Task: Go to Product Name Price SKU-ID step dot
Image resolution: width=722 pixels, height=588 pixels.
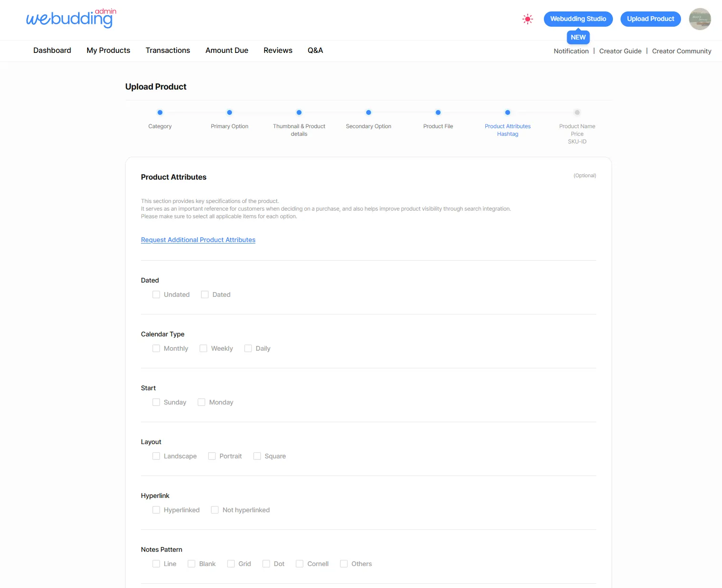Action: pyautogui.click(x=577, y=112)
